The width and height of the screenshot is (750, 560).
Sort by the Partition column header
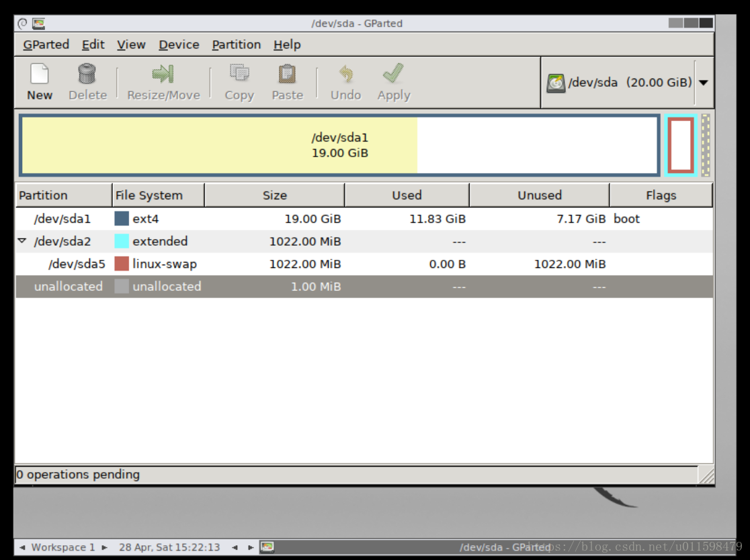point(64,195)
